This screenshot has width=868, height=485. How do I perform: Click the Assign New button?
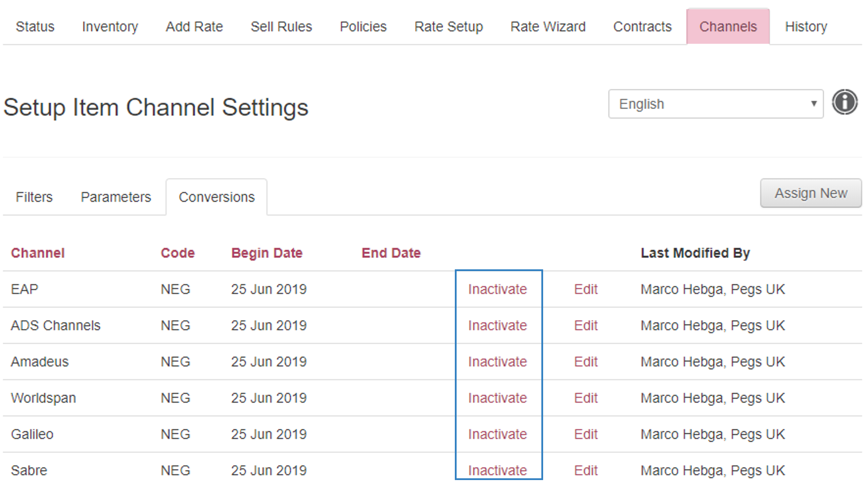pyautogui.click(x=811, y=193)
